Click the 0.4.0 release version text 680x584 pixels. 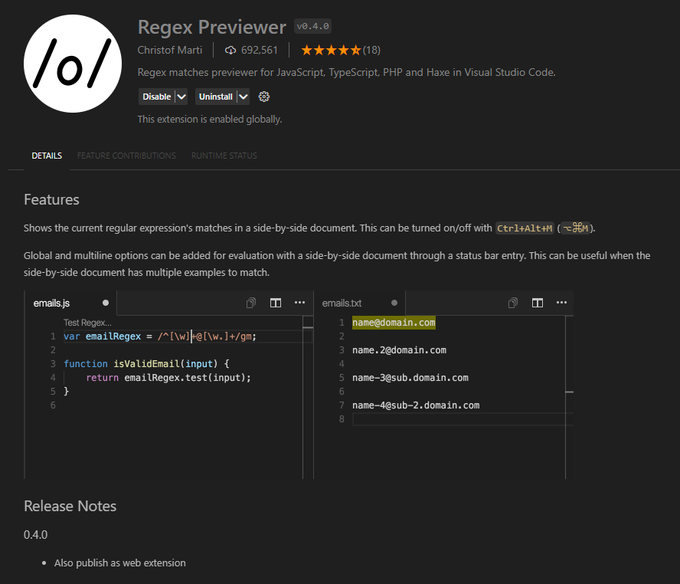tap(36, 535)
